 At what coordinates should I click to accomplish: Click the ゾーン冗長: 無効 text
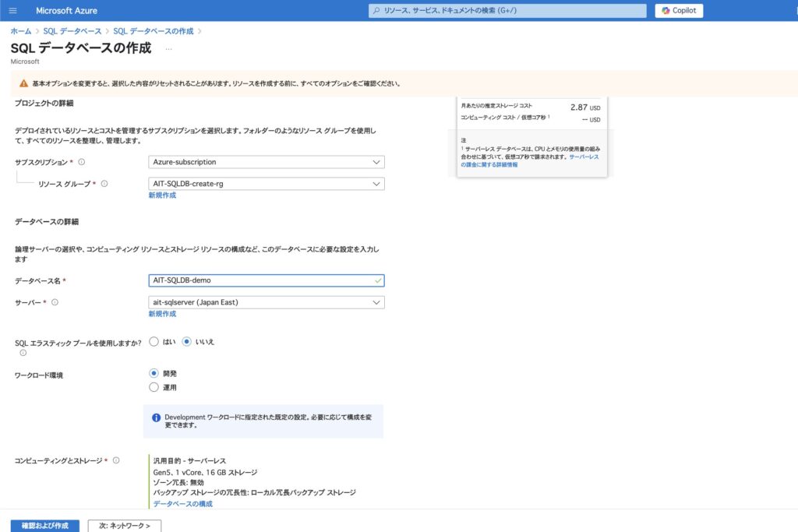178,482
